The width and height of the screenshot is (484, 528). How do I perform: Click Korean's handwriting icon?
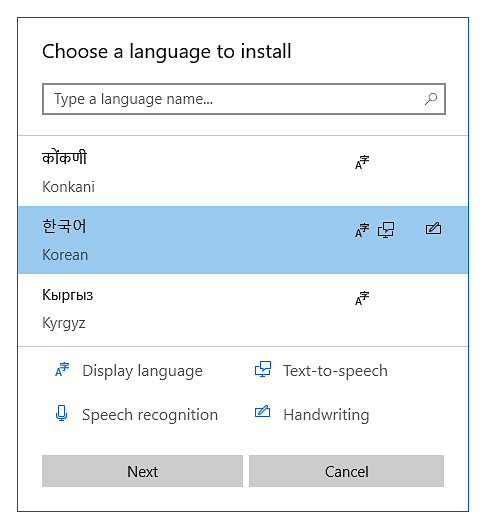point(433,228)
